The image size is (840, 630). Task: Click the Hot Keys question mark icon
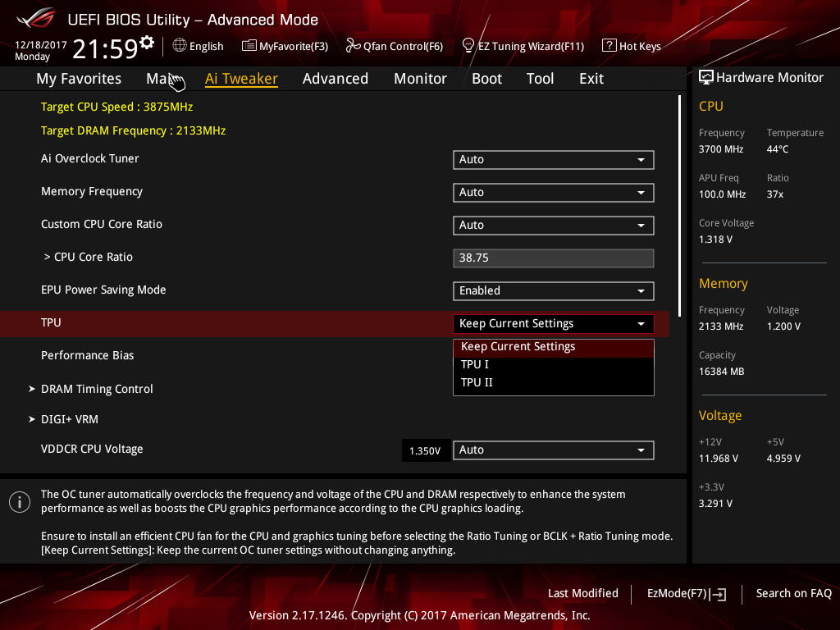point(609,46)
